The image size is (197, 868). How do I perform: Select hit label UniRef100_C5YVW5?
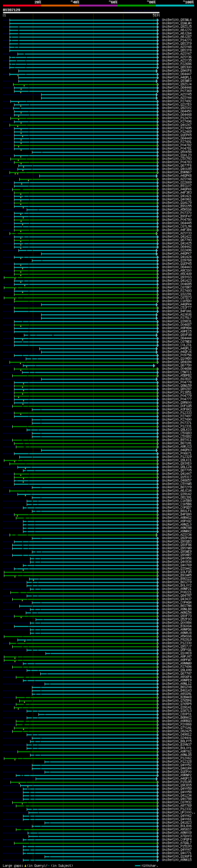[x=176, y=483]
